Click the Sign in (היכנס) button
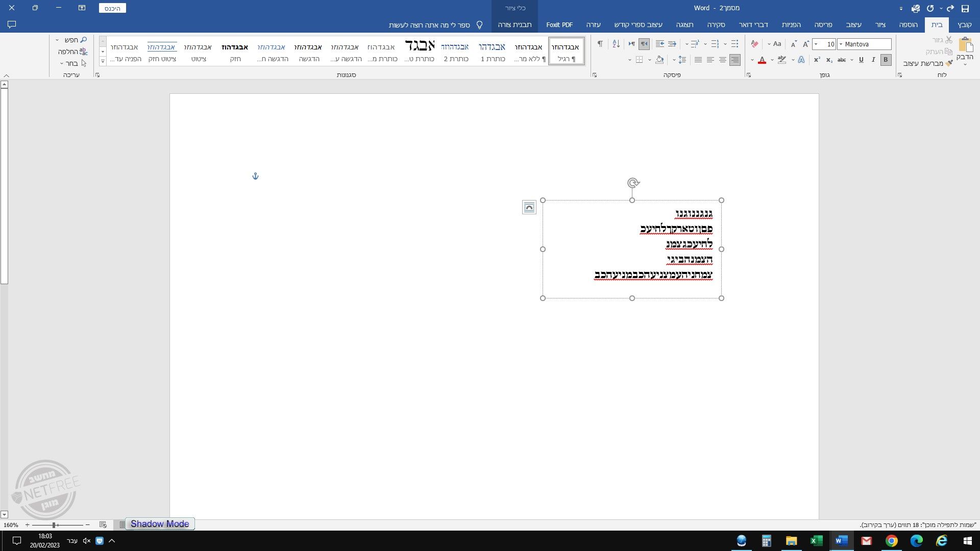The height and width of the screenshot is (551, 980). (x=112, y=8)
